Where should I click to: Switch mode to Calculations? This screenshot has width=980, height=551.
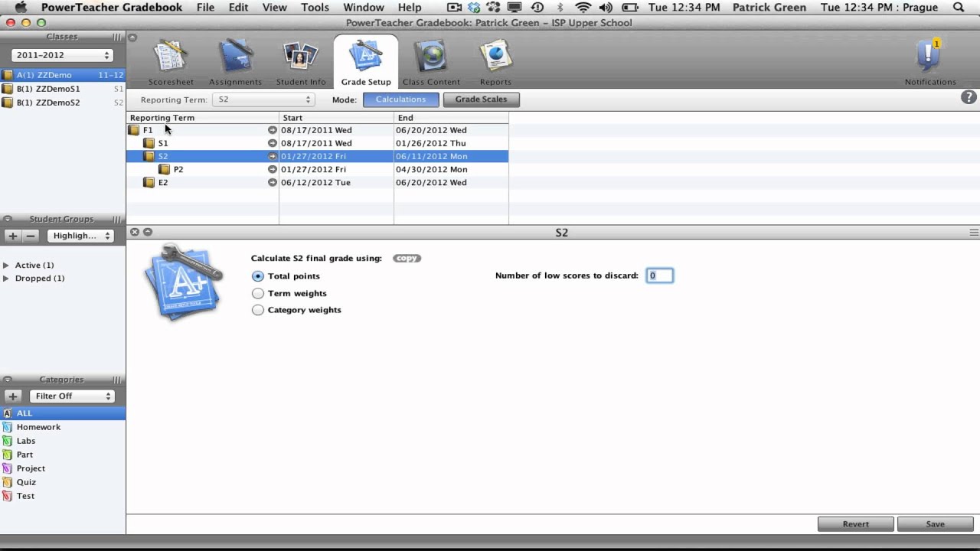pyautogui.click(x=400, y=99)
